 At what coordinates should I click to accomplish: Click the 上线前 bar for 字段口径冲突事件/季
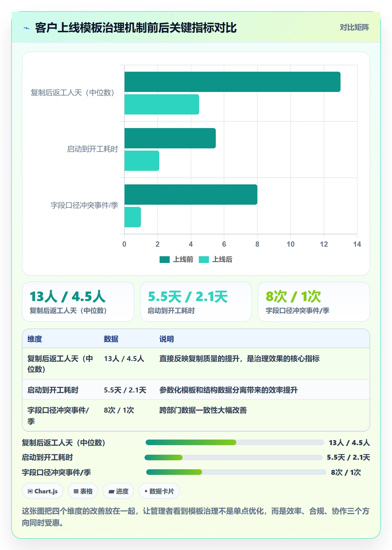[191, 195]
